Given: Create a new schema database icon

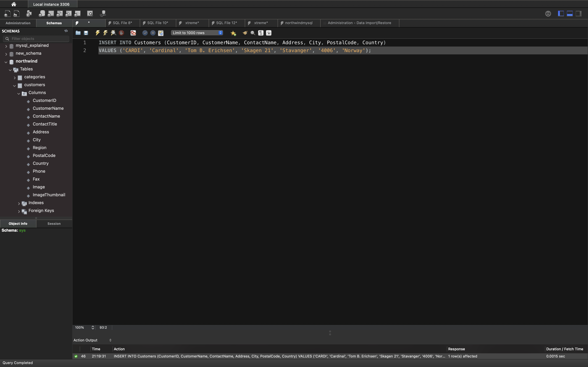Looking at the screenshot, I should click(42, 14).
